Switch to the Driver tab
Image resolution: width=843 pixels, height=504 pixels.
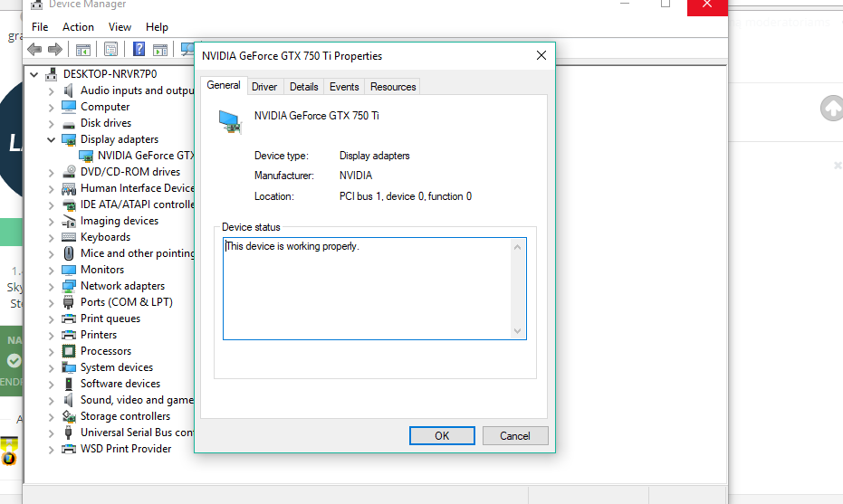coord(264,87)
